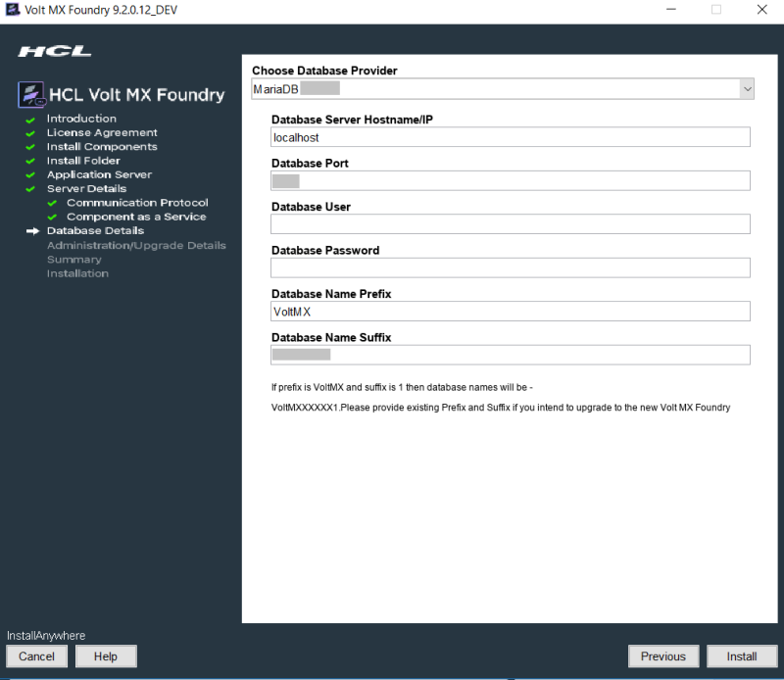784x680 pixels.
Task: Click the InstallAnywhere label
Action: tap(46, 636)
